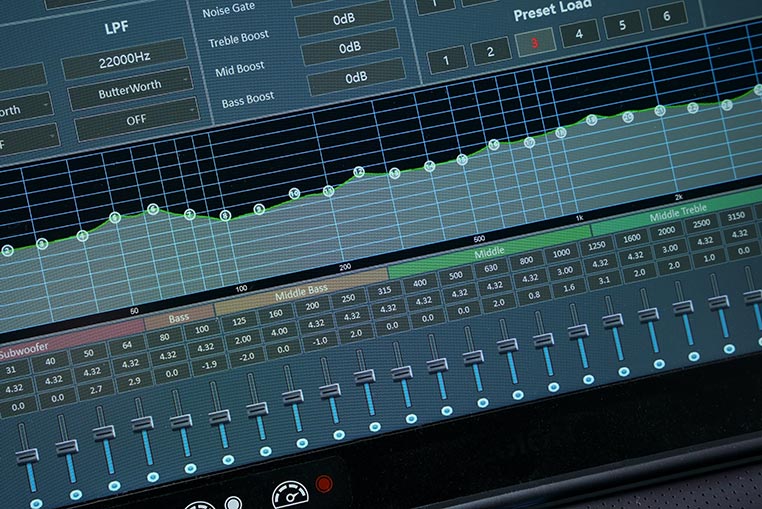The height and width of the screenshot is (509, 762).
Task: Open the LPF ButterWorth filter type dropdown
Action: (x=131, y=89)
